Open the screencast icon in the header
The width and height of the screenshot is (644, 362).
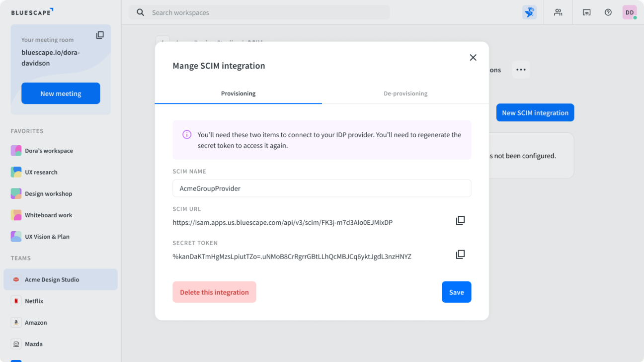586,12
